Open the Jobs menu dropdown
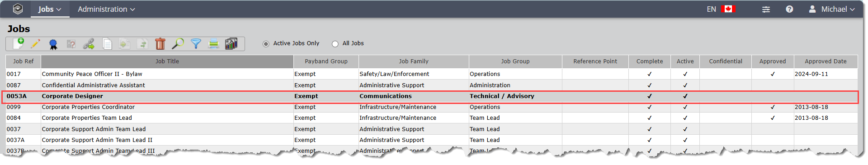This screenshot has height=165, width=868. pos(50,9)
